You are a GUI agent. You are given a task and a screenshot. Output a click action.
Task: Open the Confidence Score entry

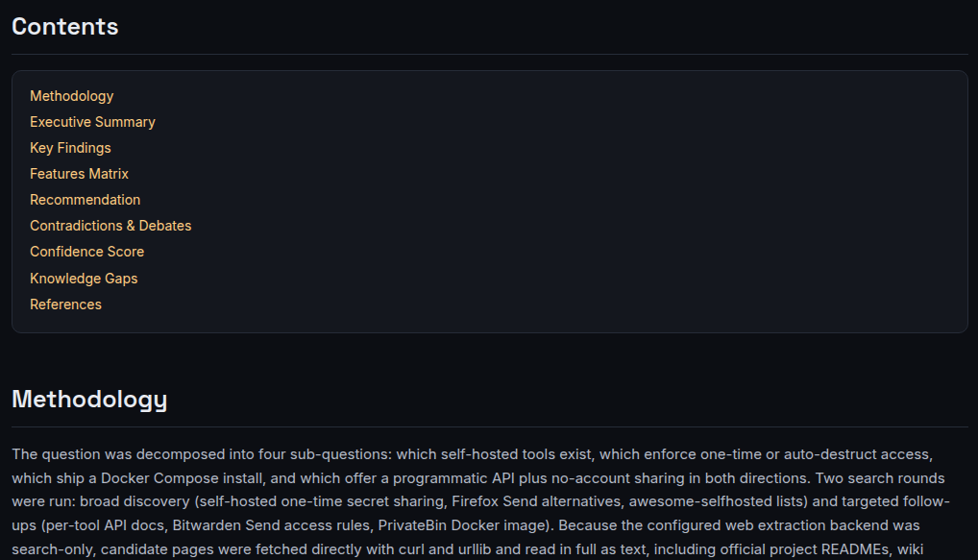click(x=86, y=252)
